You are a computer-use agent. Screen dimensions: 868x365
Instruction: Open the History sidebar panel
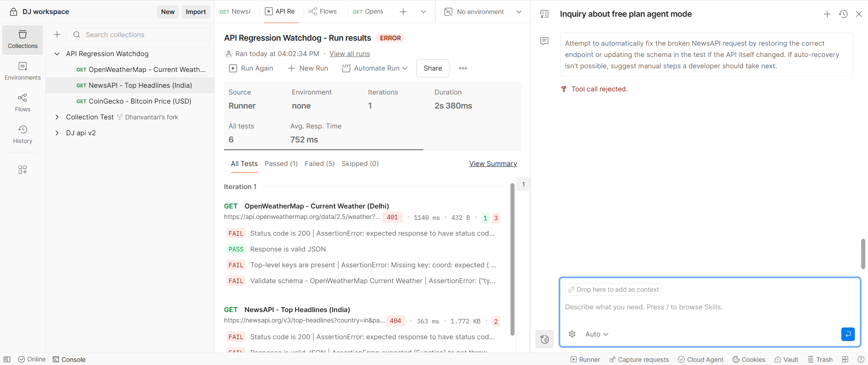click(23, 135)
